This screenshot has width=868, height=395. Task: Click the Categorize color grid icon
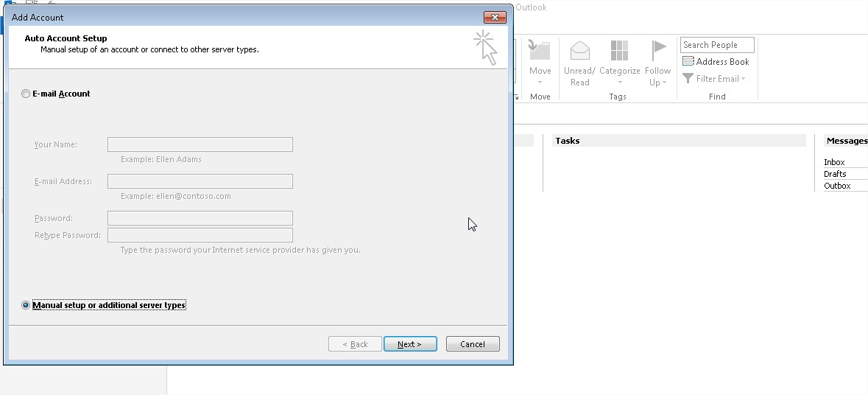[x=619, y=50]
